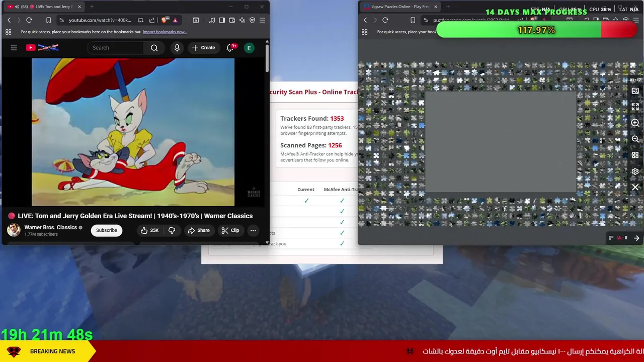
Task: Go to the YouTube home logo
Action: [42, 48]
